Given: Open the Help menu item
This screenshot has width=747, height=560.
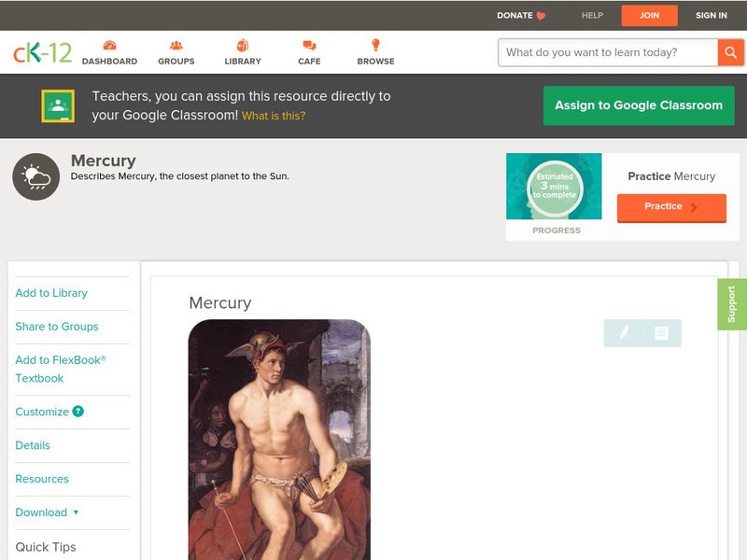Looking at the screenshot, I should (592, 15).
